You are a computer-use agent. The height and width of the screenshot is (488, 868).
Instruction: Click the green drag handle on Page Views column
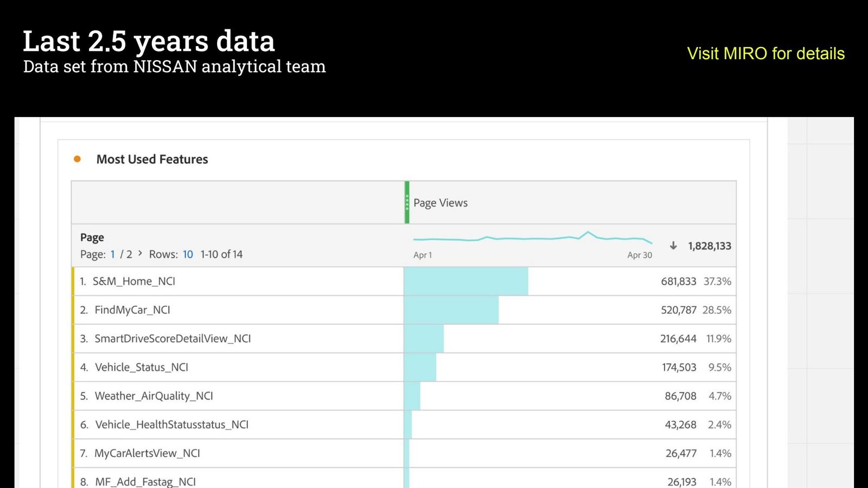tap(407, 202)
